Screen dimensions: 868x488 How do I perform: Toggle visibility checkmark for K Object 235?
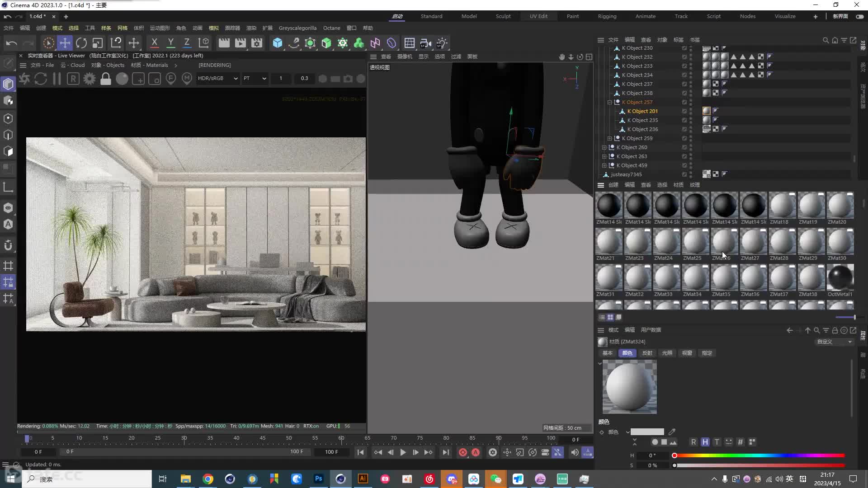(x=684, y=120)
